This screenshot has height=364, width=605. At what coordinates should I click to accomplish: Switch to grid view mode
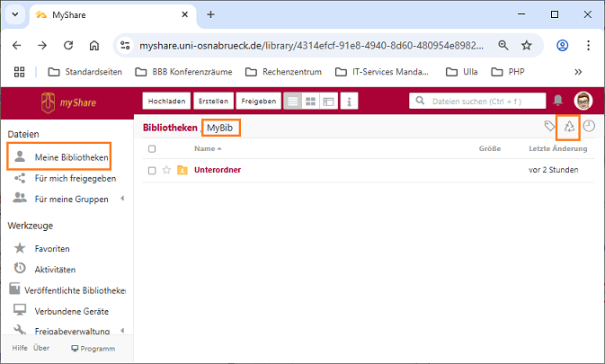[311, 101]
